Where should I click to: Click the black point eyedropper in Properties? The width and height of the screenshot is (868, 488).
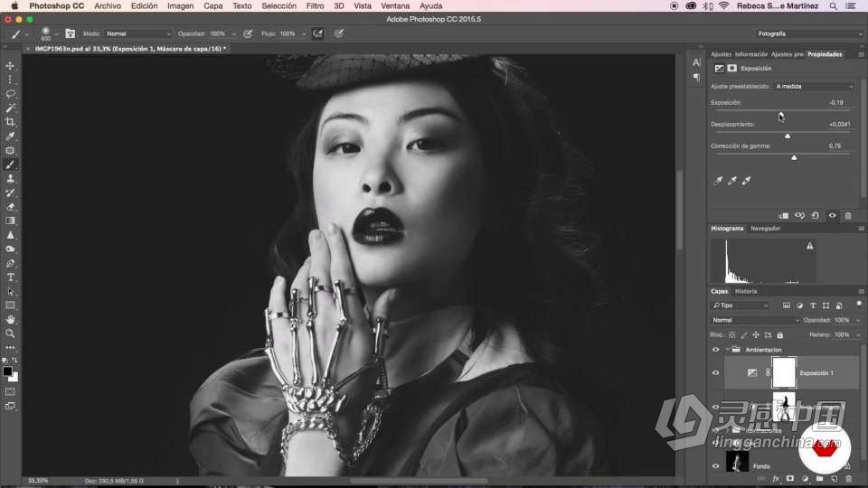tap(717, 181)
